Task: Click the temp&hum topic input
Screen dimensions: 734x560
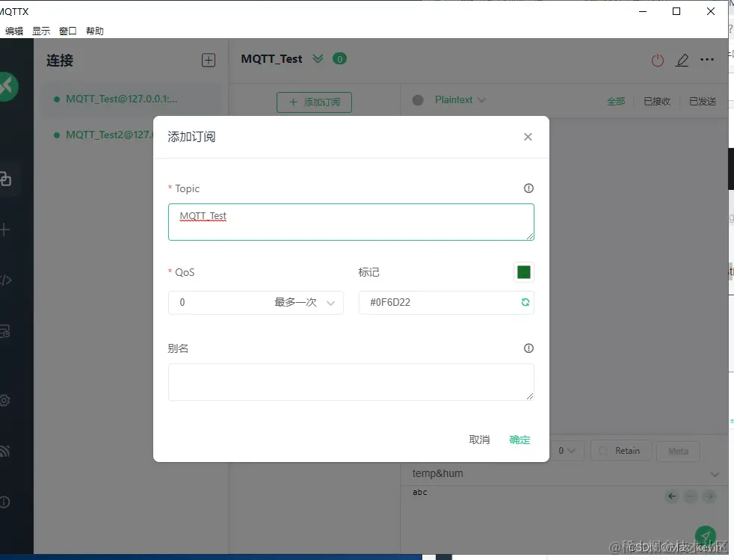Action: [557, 473]
